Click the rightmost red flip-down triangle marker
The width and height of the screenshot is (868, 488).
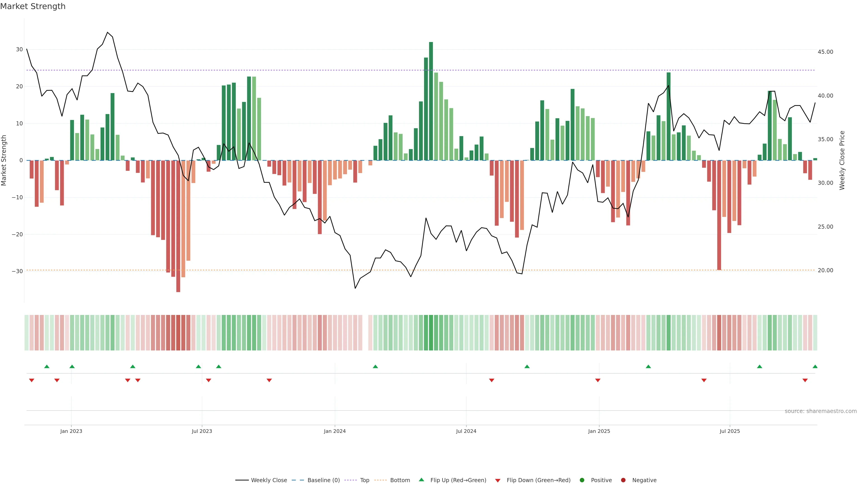805,380
